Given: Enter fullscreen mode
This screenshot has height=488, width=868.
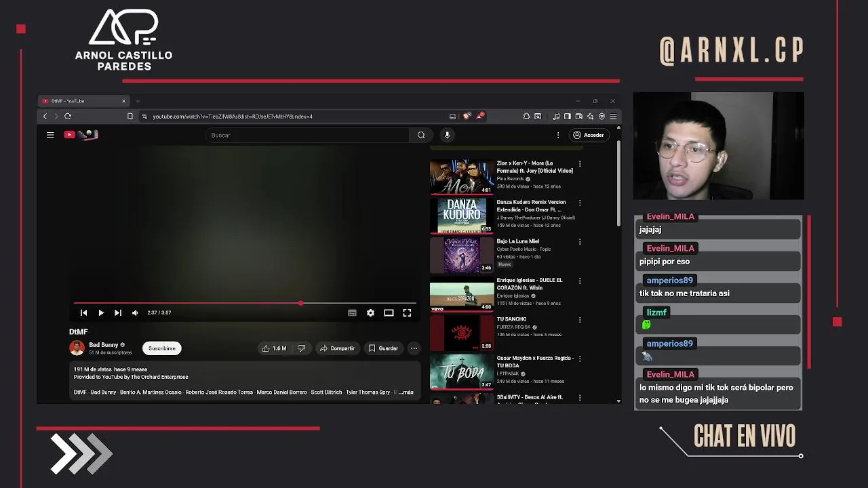Looking at the screenshot, I should [x=407, y=312].
